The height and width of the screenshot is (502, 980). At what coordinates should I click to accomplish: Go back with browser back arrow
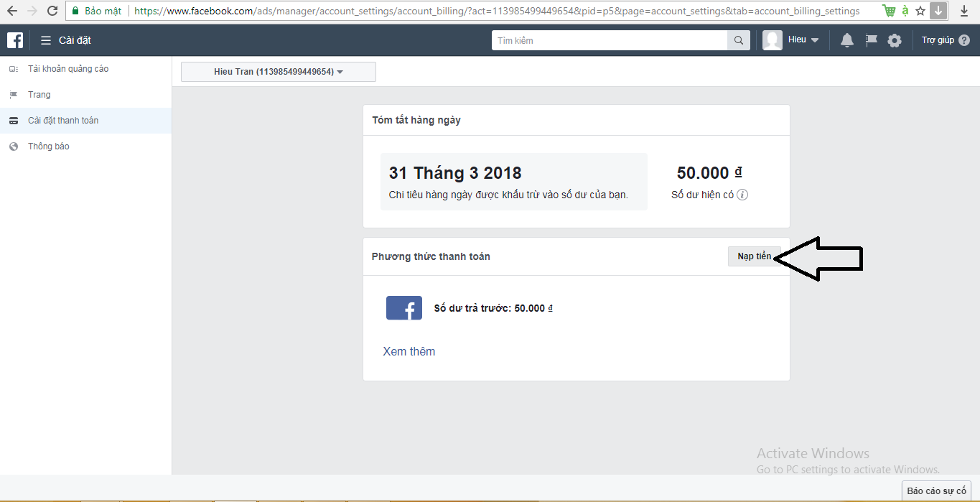[x=12, y=11]
